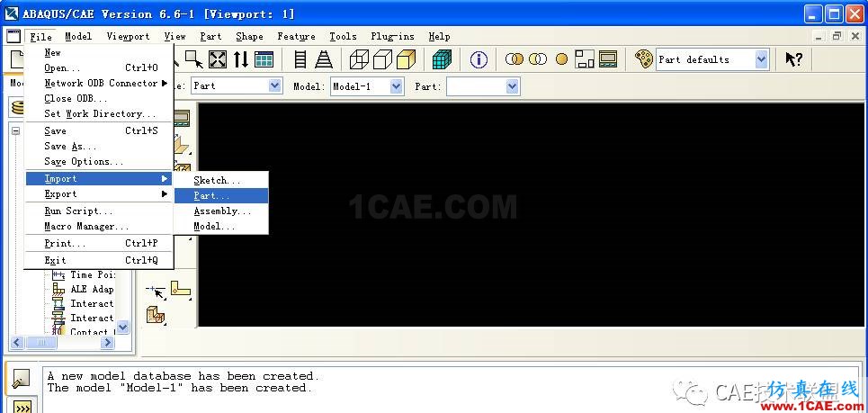The image size is (868, 413).
Task: Choose Sketch... from Import submenu
Action: point(221,180)
